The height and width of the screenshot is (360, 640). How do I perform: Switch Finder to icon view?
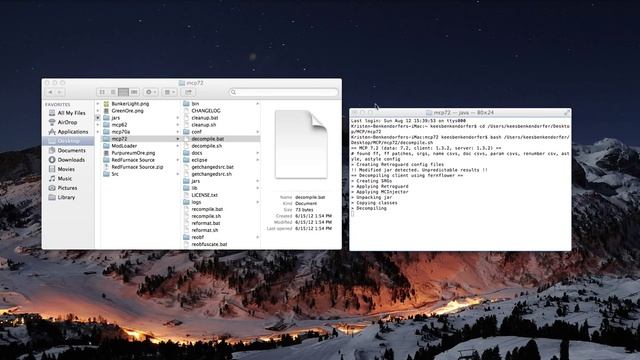pyautogui.click(x=102, y=92)
